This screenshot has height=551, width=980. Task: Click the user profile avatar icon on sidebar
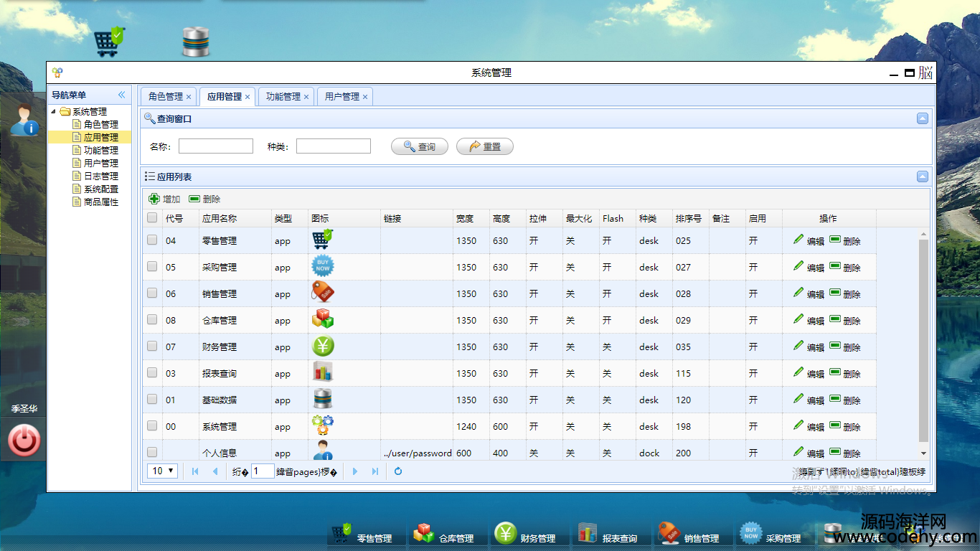24,120
